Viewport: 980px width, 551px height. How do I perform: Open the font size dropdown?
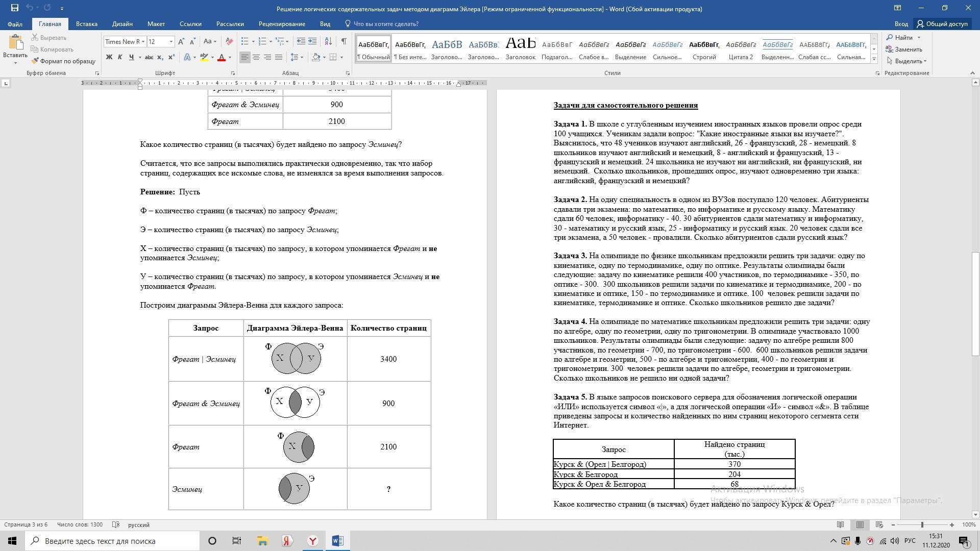171,41
